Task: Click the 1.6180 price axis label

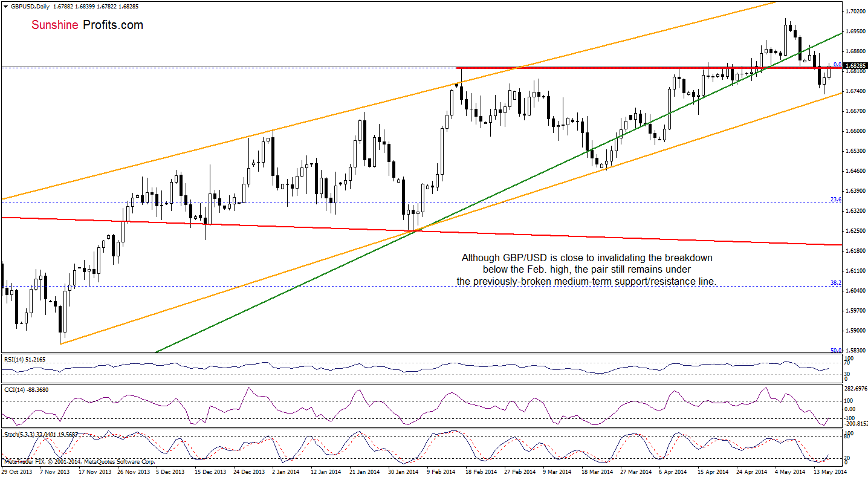Action: pyautogui.click(x=856, y=251)
